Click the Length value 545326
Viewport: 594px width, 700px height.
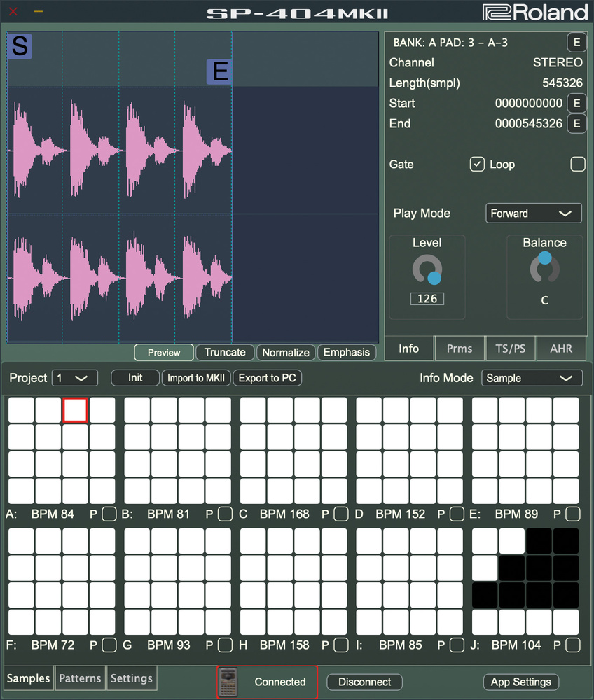(x=562, y=83)
